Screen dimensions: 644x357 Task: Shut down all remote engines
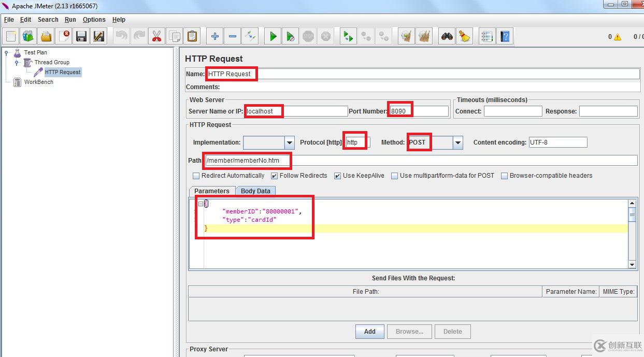tap(384, 36)
